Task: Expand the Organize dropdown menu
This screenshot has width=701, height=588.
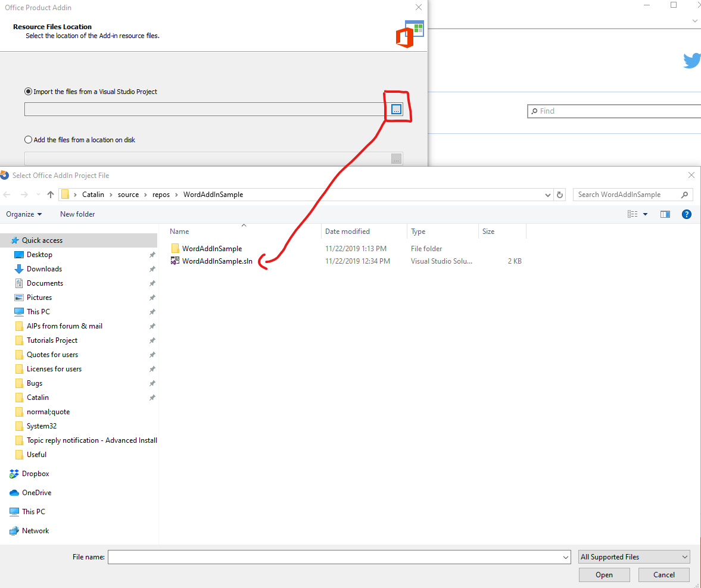Action: coord(24,214)
